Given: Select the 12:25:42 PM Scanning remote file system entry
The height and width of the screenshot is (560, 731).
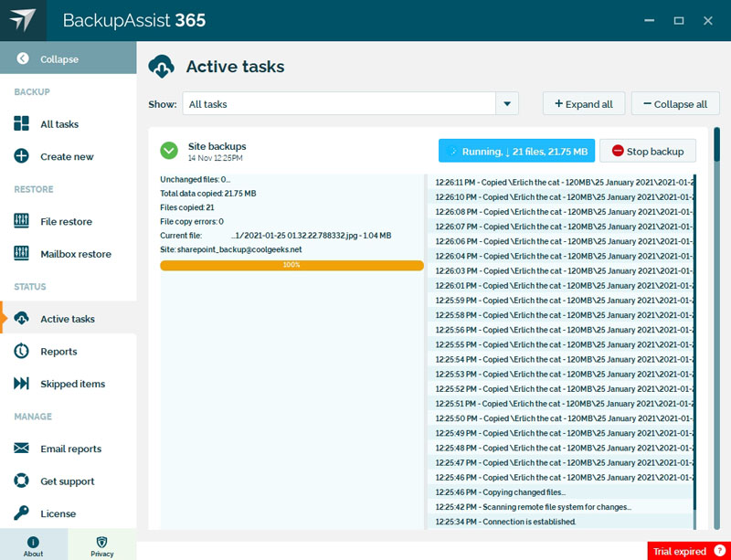Looking at the screenshot, I should pos(560,507).
